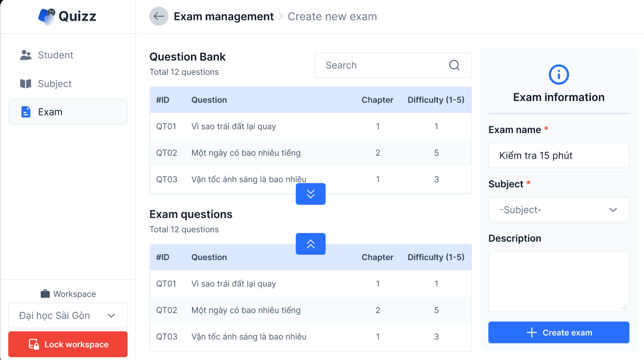The image size is (644, 360).
Task: Click the Create exam button
Action: pyautogui.click(x=558, y=332)
